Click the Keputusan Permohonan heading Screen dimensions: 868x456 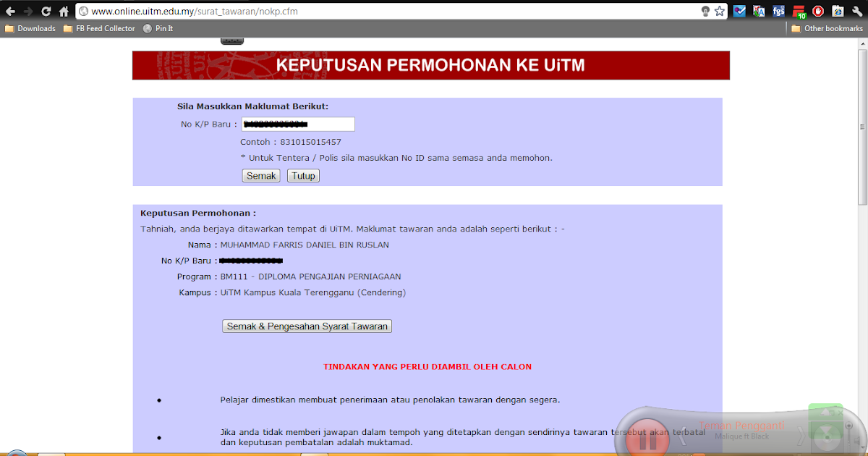pyautogui.click(x=198, y=213)
